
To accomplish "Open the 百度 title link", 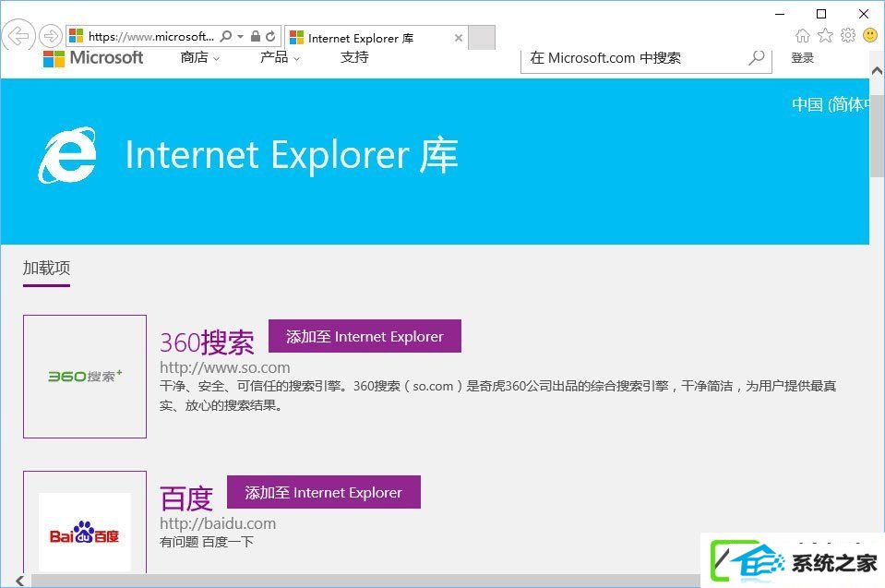I will tap(186, 498).
